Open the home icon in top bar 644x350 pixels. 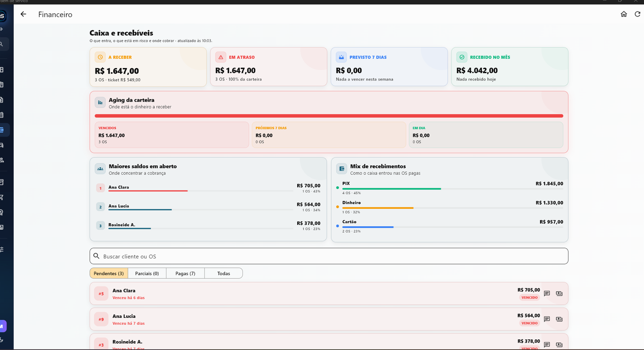coord(624,14)
